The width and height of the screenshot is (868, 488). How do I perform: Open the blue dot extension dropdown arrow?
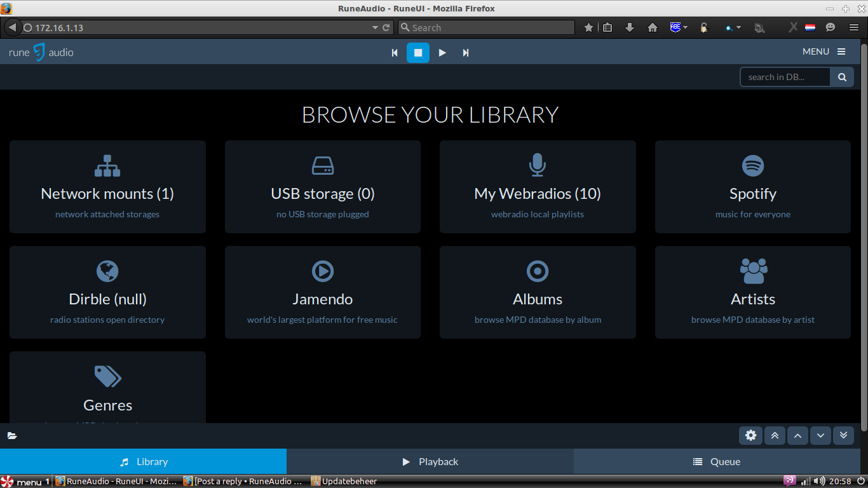click(x=738, y=28)
